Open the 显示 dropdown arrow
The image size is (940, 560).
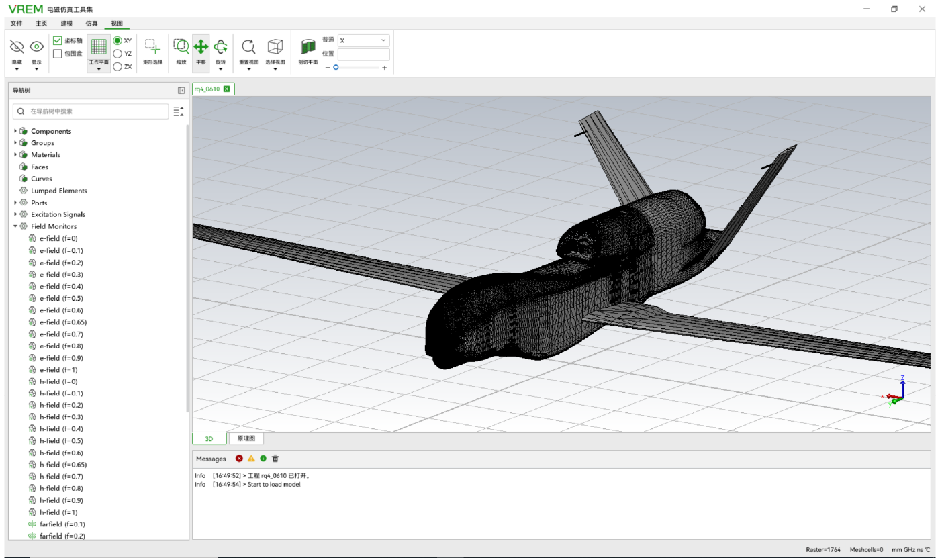(x=36, y=69)
